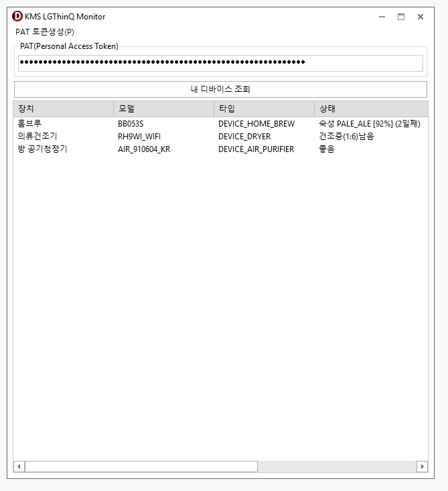This screenshot has height=491, width=448.
Task: Sort by the 모델 column header
Action: coord(164,109)
